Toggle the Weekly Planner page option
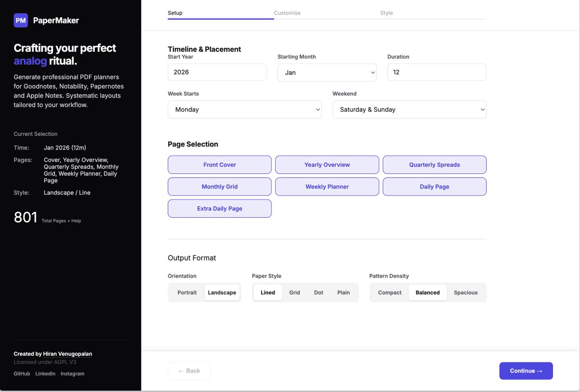This screenshot has width=580, height=392. pyautogui.click(x=327, y=187)
